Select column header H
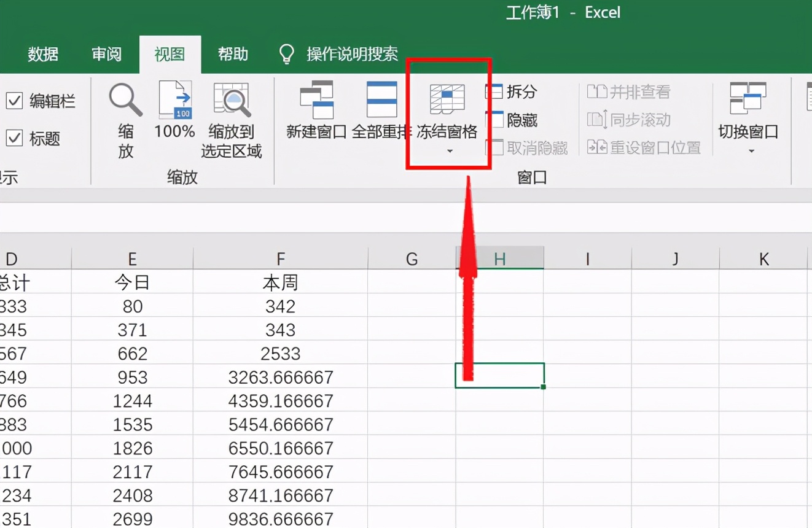 (x=499, y=258)
